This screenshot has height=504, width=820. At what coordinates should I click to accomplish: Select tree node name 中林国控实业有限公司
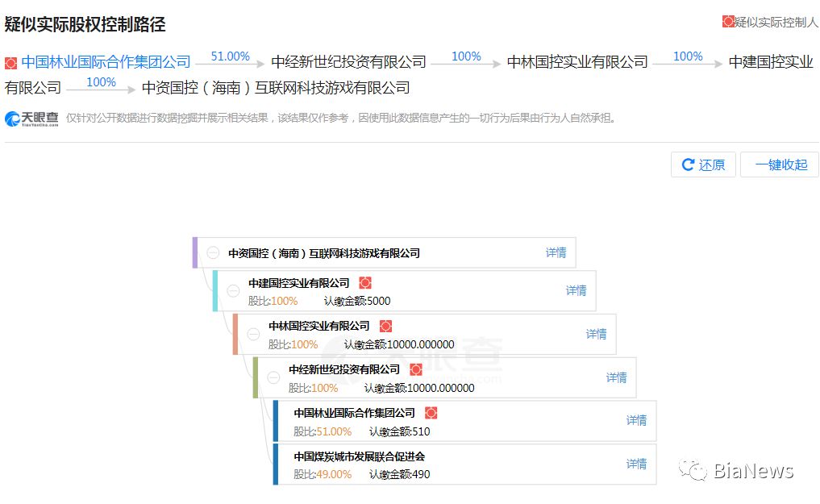(x=319, y=327)
